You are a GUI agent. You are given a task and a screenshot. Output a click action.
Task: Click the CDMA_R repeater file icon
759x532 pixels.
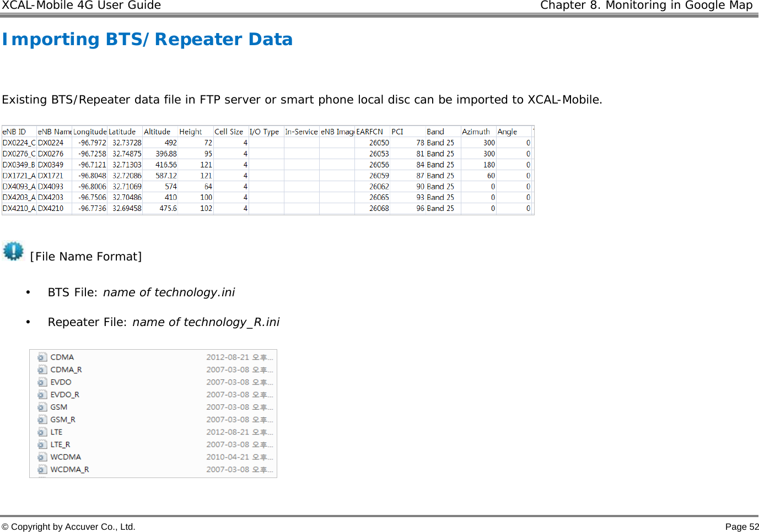point(42,369)
